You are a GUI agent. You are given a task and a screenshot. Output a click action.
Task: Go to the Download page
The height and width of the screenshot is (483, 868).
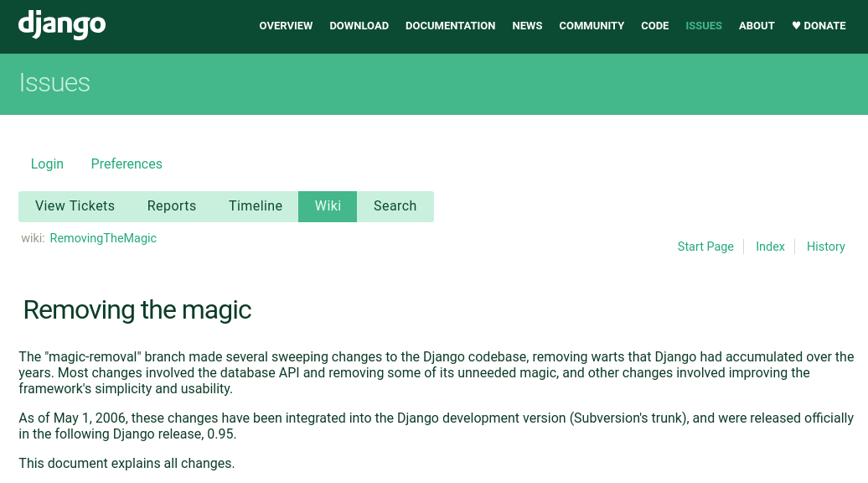[359, 26]
